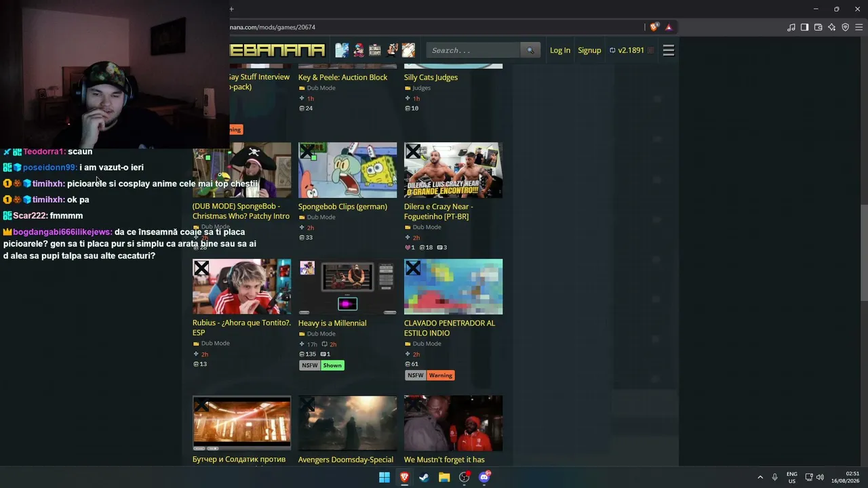Toggle the Shown badge on Heavy is a Millennial
Screen dimensions: 868x488
(332, 365)
